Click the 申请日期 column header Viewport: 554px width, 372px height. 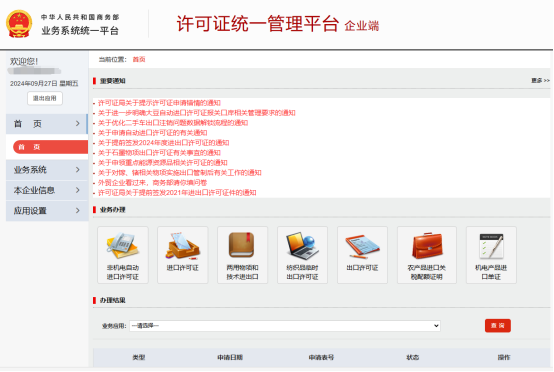tap(230, 358)
